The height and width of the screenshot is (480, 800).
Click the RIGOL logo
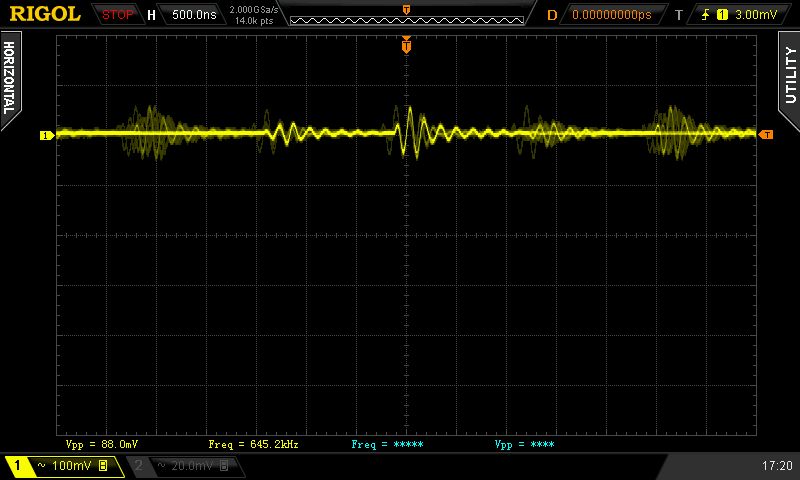tap(45, 14)
